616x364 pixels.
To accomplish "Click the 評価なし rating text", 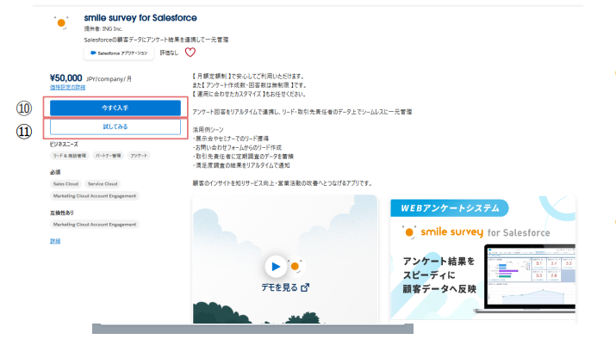I will click(x=169, y=52).
